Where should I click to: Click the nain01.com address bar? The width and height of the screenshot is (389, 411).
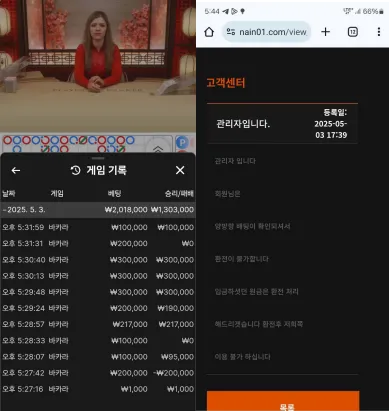267,32
